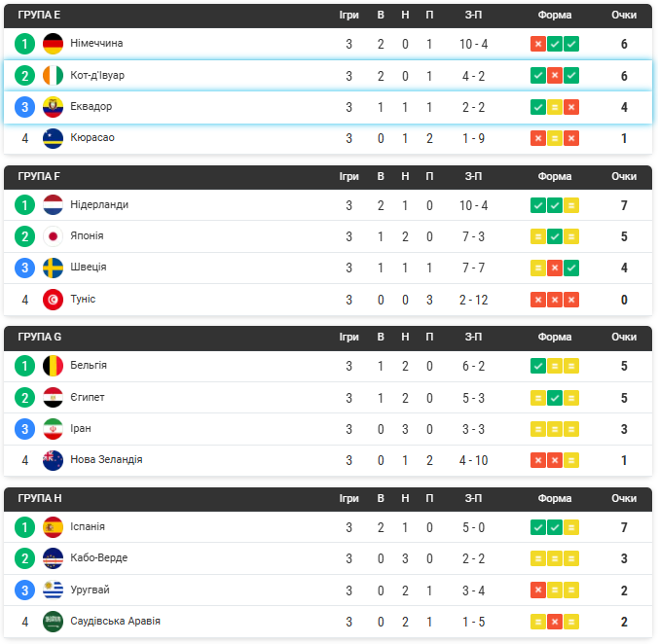Click the Форма column header in Група G
This screenshot has height=644, width=658.
[555, 338]
